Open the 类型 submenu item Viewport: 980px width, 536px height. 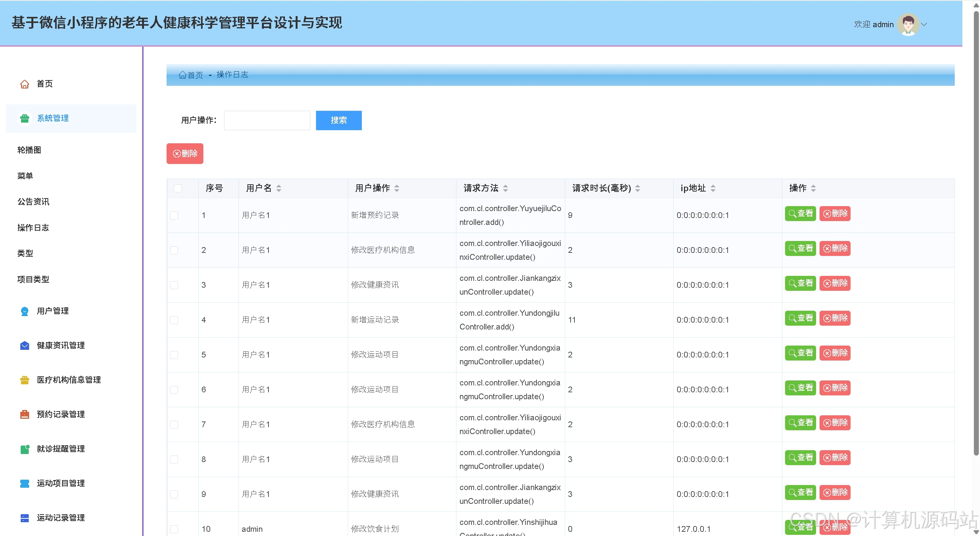(25, 253)
